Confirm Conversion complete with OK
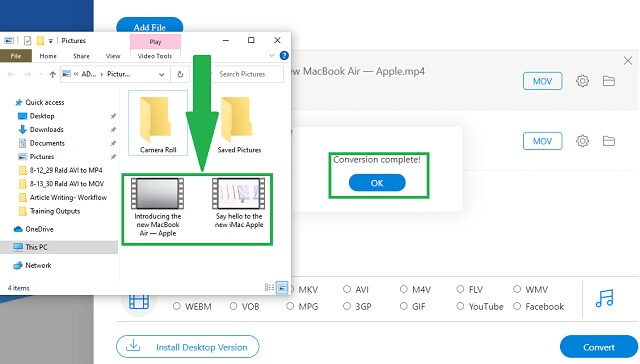The image size is (640, 364). click(377, 183)
